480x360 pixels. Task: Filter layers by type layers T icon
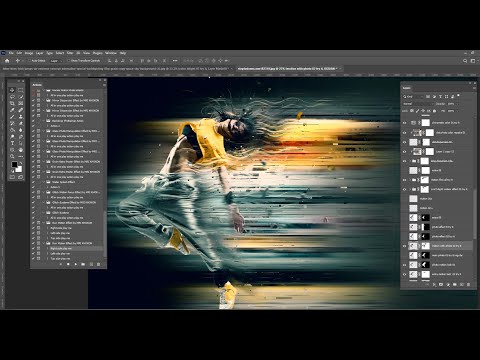click(440, 97)
